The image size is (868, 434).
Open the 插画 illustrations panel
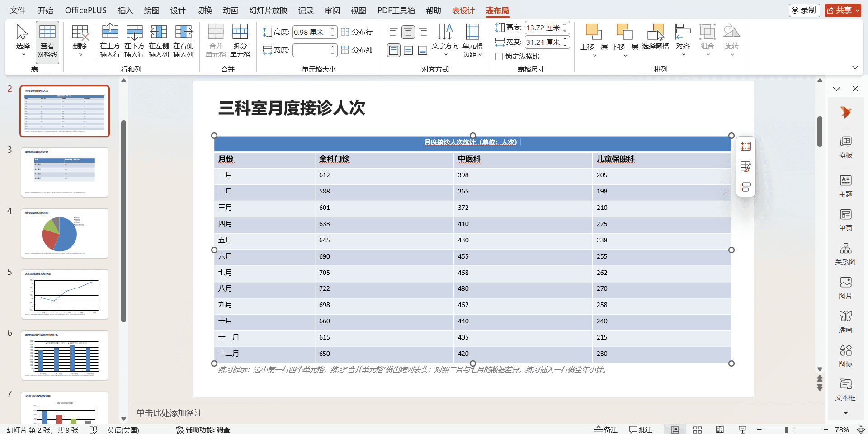(845, 321)
